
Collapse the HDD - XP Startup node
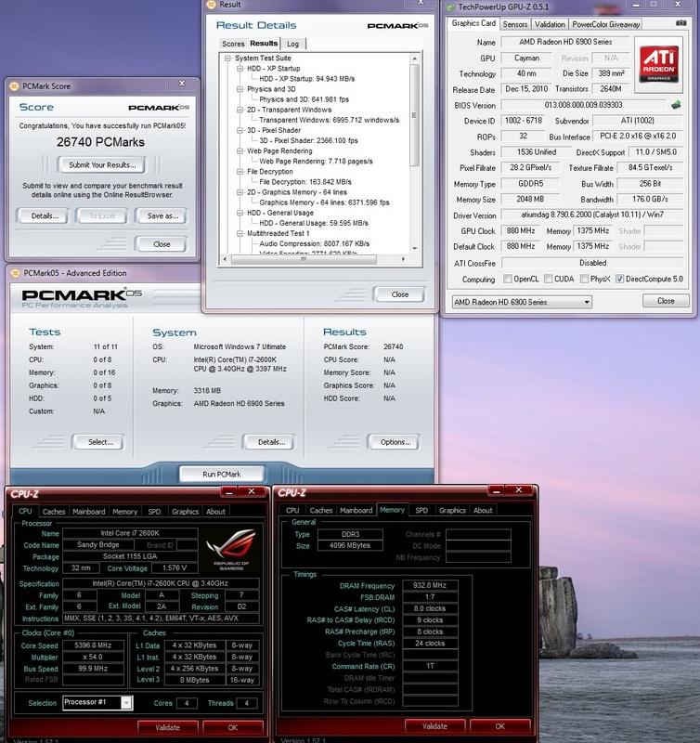tap(240, 68)
